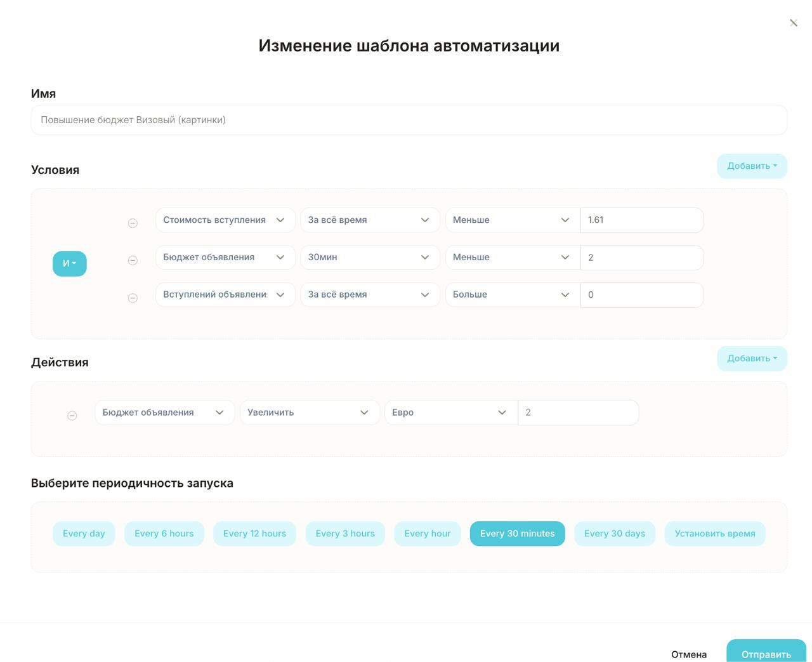Click the Имя template name field

click(409, 120)
